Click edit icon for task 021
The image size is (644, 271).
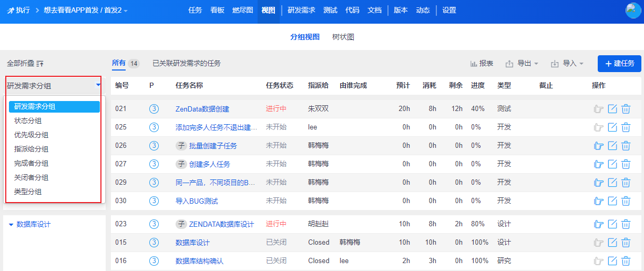tap(612, 109)
